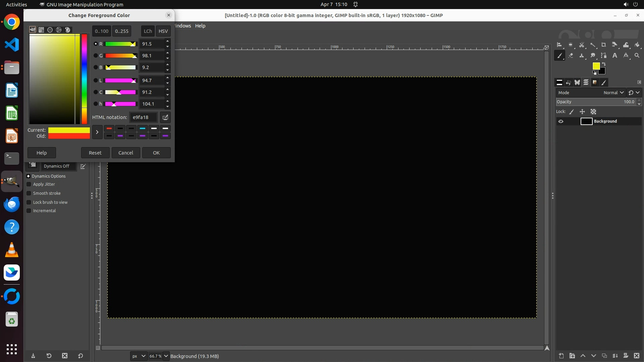This screenshot has height=362, width=644.
Task: Enable Smooth stroke checkbox
Action: pyautogui.click(x=29, y=193)
